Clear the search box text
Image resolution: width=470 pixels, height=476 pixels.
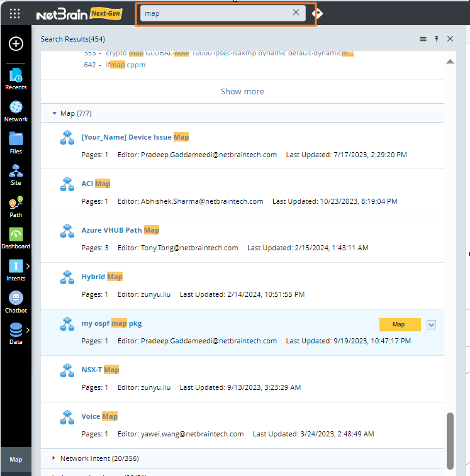pos(296,13)
